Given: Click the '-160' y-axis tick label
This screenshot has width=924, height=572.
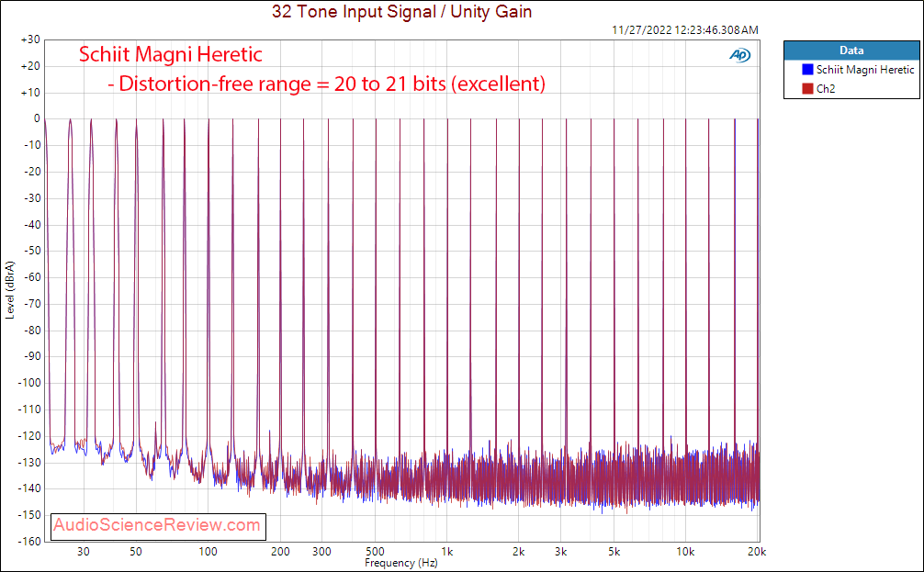Looking at the screenshot, I should (x=28, y=541).
